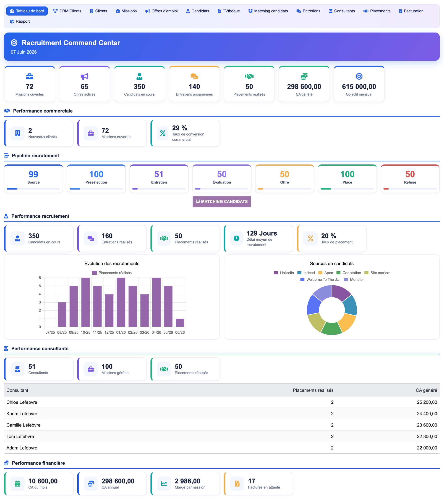This screenshot has width=444, height=504.
Task: Click building icon on Nouveaux clients card
Action: (18, 133)
